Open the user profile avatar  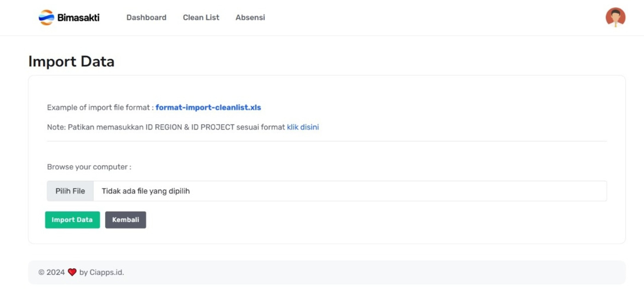coord(615,17)
